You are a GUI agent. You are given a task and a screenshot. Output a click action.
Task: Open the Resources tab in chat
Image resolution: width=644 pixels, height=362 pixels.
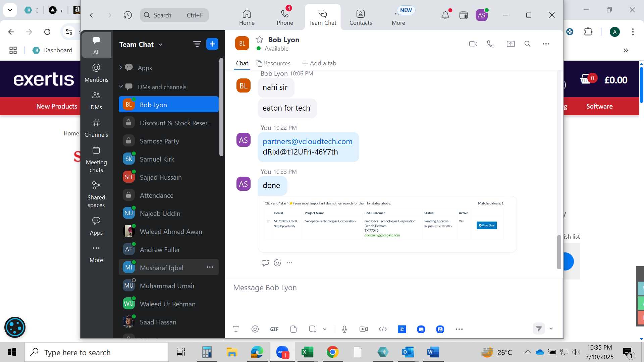tap(273, 63)
